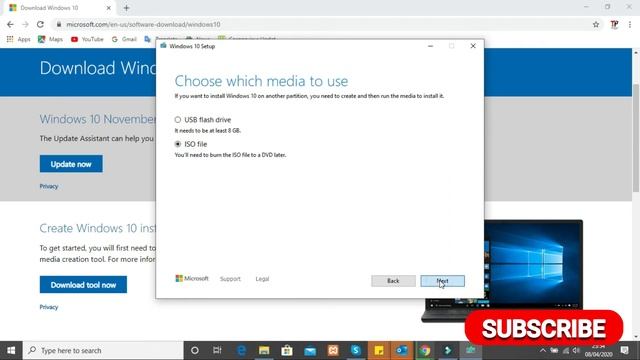The width and height of the screenshot is (640, 360).
Task: Open Sticky Notes from taskbar
Action: pos(379,350)
